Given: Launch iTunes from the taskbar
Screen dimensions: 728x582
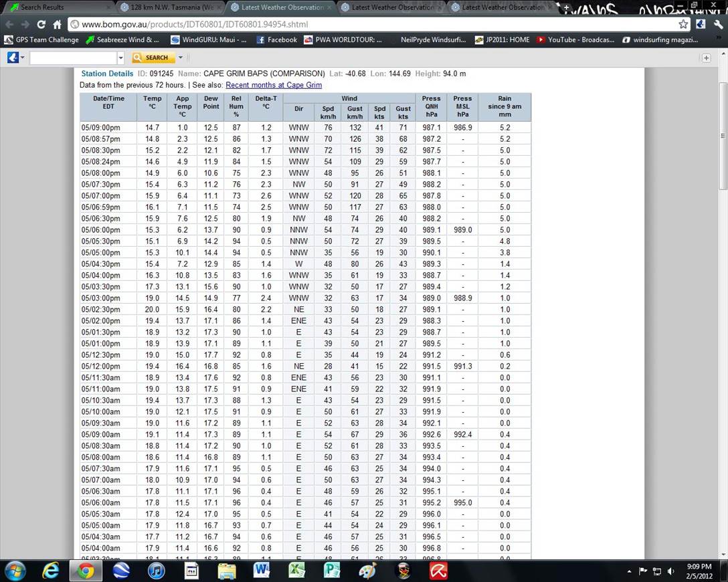Looking at the screenshot, I should [x=155, y=571].
